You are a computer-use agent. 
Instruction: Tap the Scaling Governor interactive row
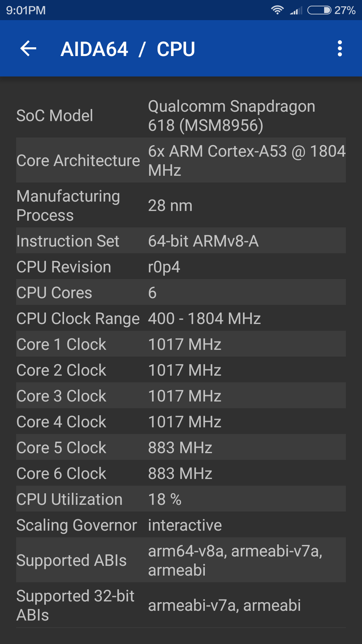coord(181,525)
